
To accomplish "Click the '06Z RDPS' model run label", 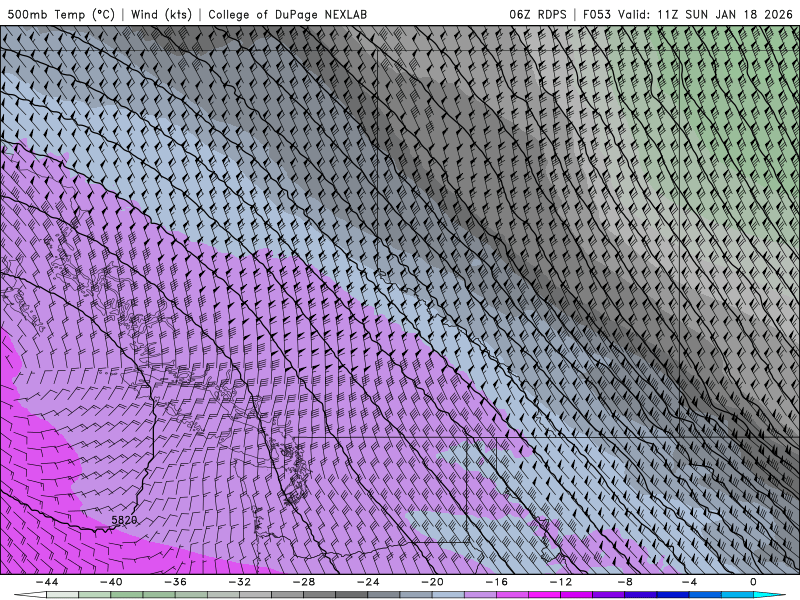I will tap(538, 14).
